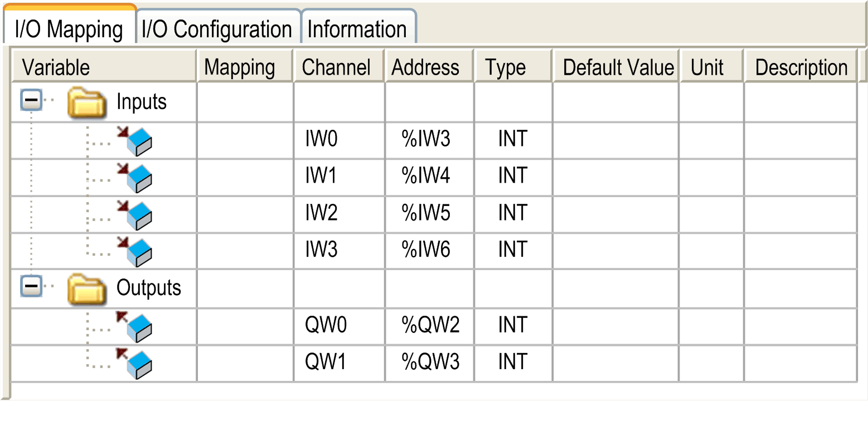
Task: Click the input variable icon for IW1
Action: pyautogui.click(x=135, y=178)
